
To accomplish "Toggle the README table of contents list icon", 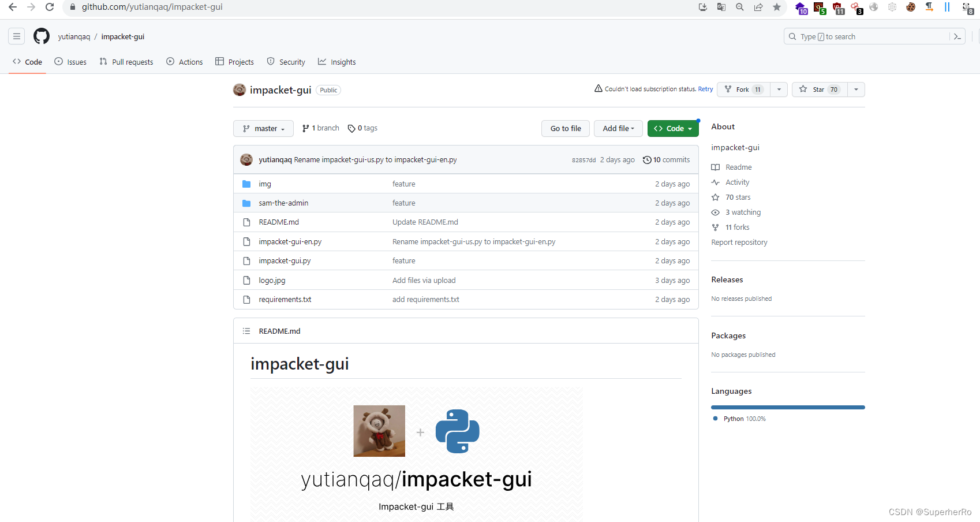I will (x=246, y=330).
